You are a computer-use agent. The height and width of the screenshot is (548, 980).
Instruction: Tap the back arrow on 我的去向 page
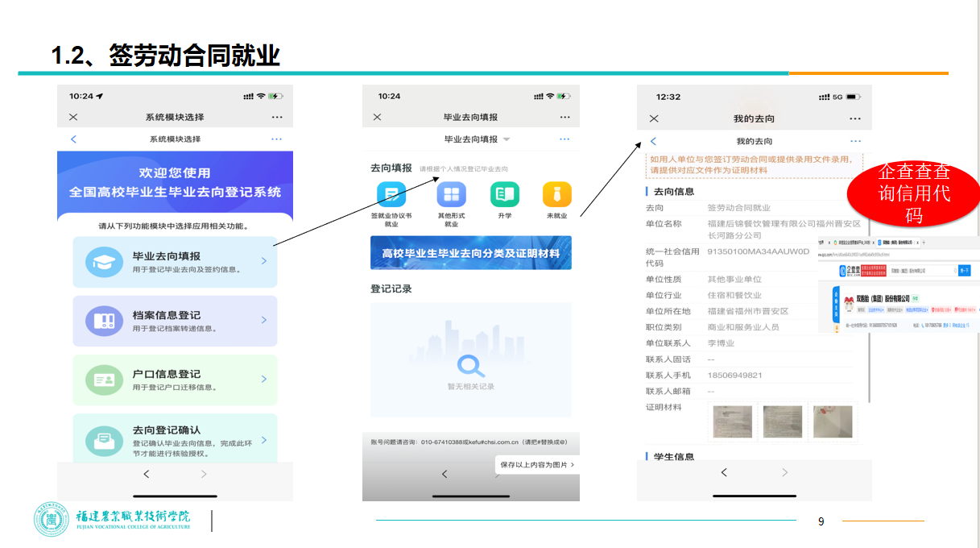[653, 142]
